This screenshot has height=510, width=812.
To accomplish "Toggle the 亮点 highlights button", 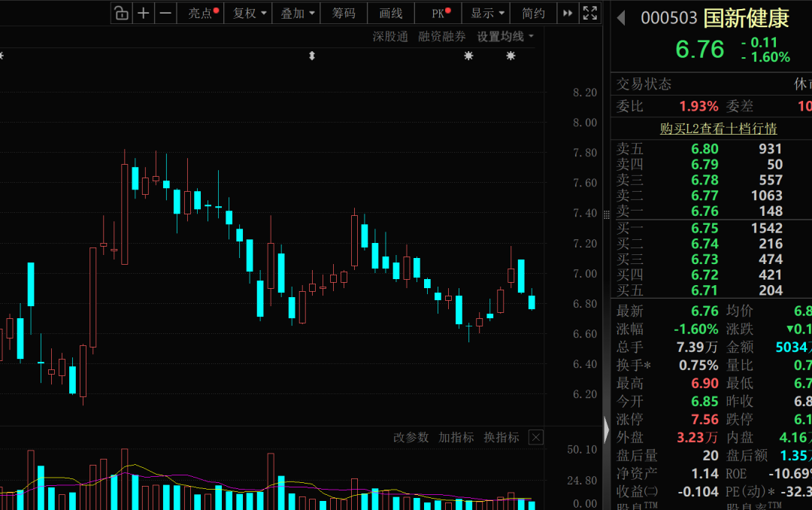I will click(x=201, y=13).
